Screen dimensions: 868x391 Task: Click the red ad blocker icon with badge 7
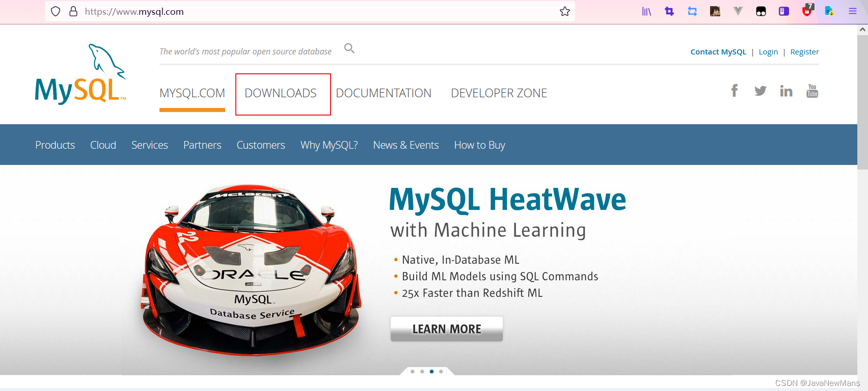pos(808,10)
